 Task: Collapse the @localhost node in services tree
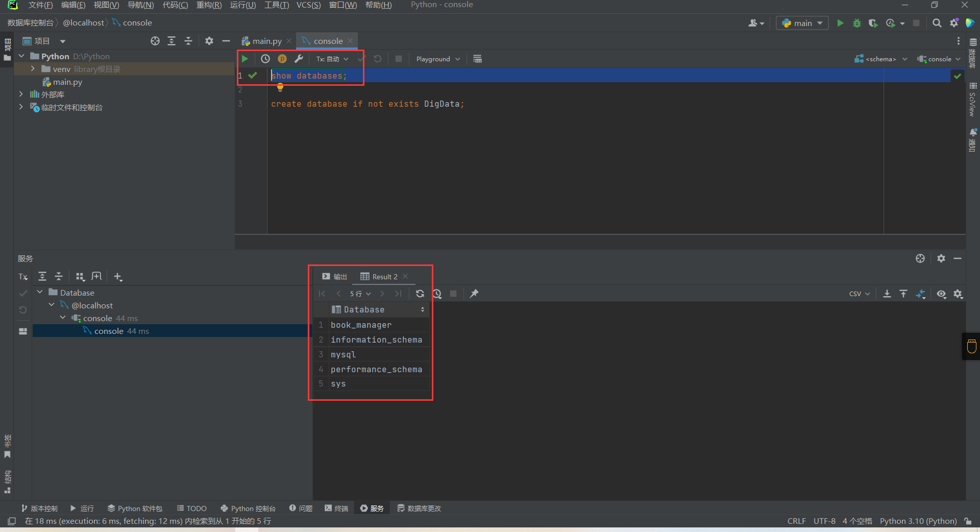click(52, 305)
